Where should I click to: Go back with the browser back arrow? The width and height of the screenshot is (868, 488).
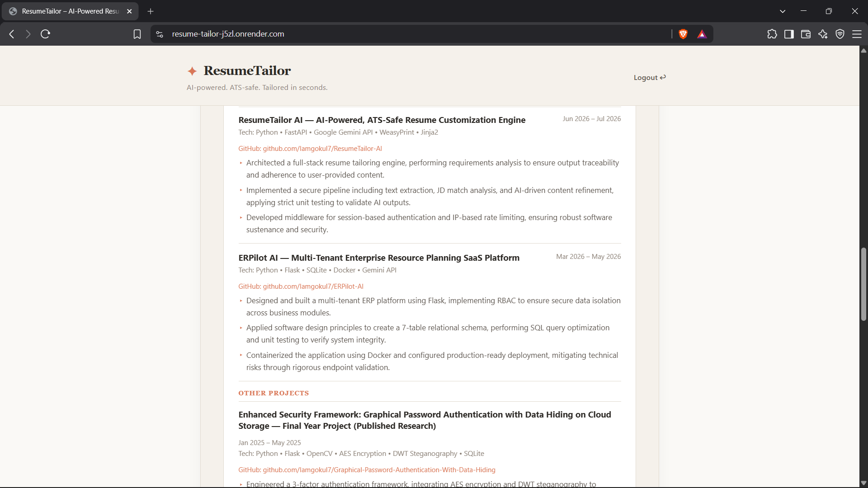coord(12,34)
